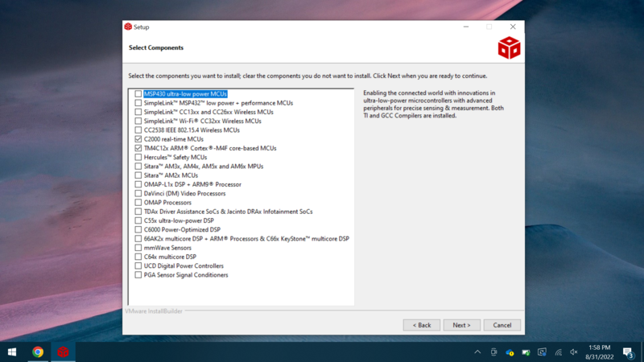
Task: Tick the mmWave Sensors checkbox
Action: [x=138, y=248]
